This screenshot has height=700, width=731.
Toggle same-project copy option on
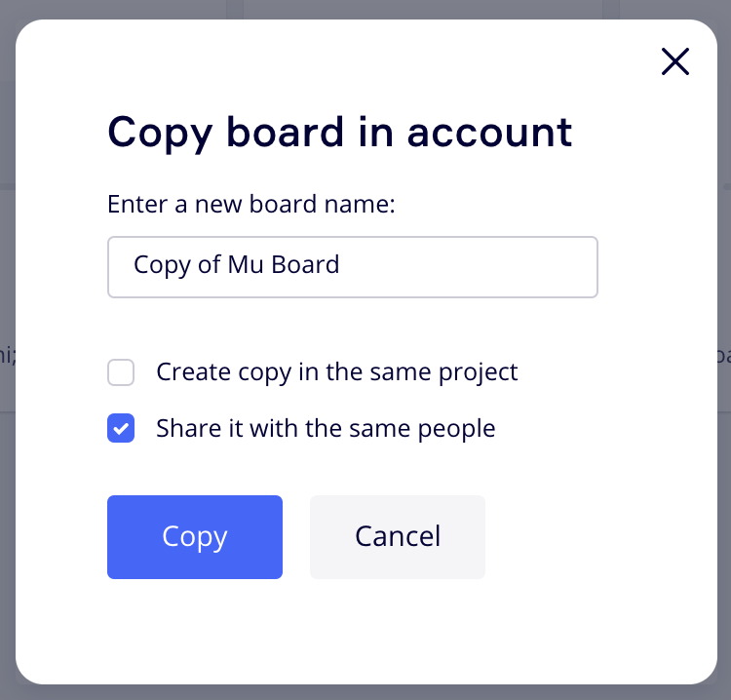point(121,372)
